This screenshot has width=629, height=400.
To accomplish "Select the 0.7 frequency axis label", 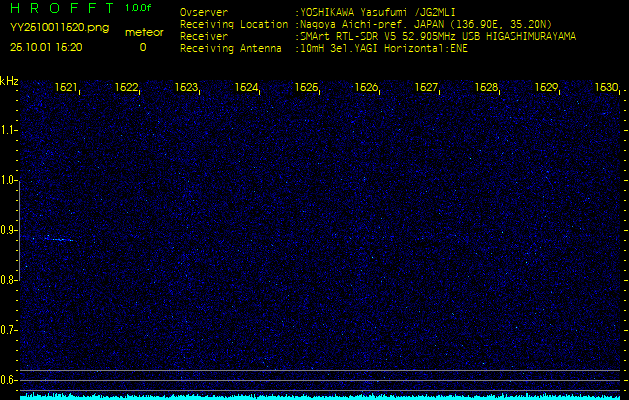I will [9, 329].
